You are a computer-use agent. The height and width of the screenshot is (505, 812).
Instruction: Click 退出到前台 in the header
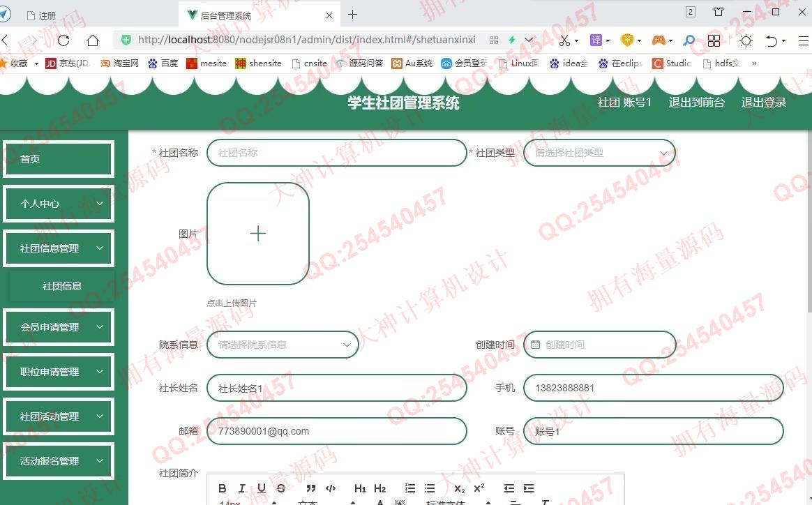pyautogui.click(x=696, y=103)
